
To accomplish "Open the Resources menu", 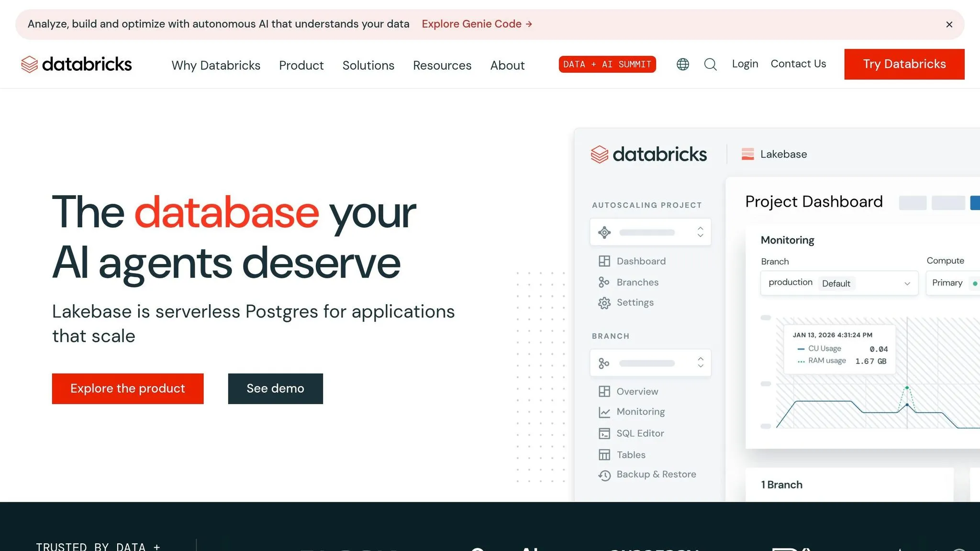I will (x=442, y=65).
